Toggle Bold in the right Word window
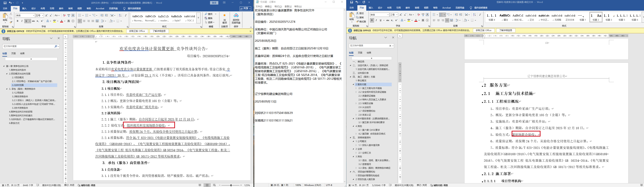The width and height of the screenshot is (644, 187). 372,20
